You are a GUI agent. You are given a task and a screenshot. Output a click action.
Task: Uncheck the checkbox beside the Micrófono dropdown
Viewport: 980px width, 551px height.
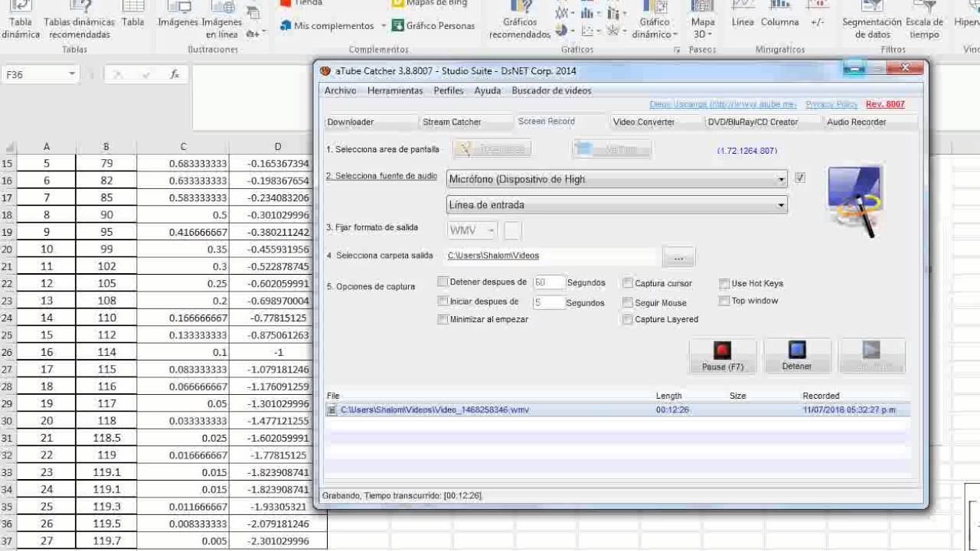800,178
